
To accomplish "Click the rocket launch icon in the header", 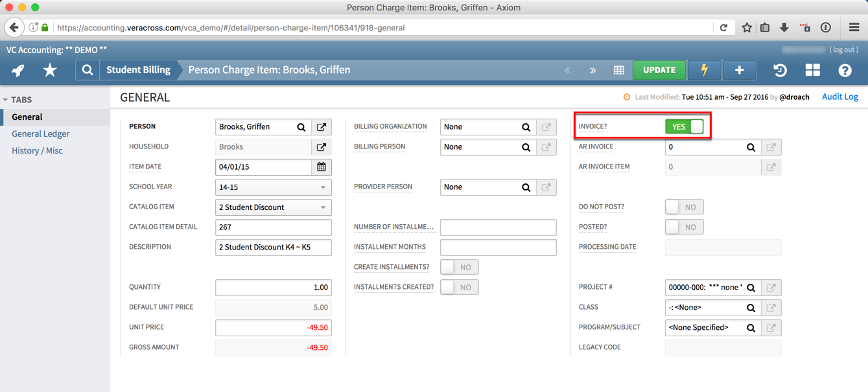I will [x=16, y=70].
